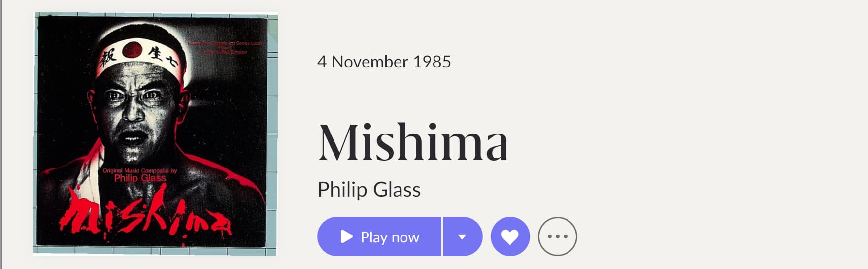Screen dimensions: 868x269
Task: Open the three-dot more options menu
Action: coord(557,237)
